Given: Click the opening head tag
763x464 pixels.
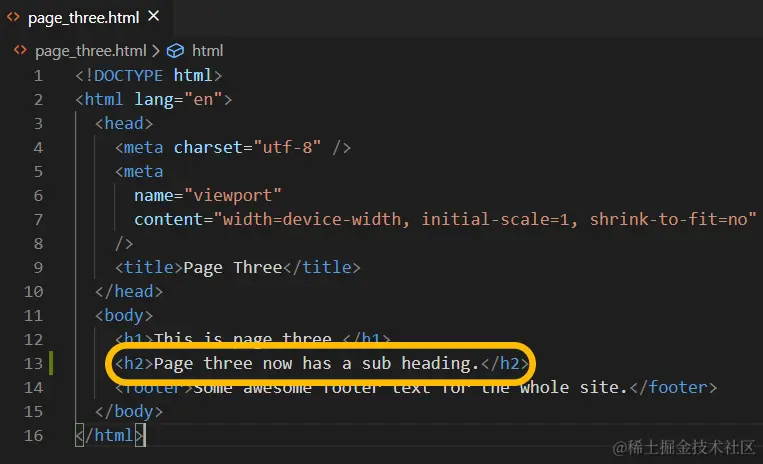Looking at the screenshot, I should click(124, 124).
